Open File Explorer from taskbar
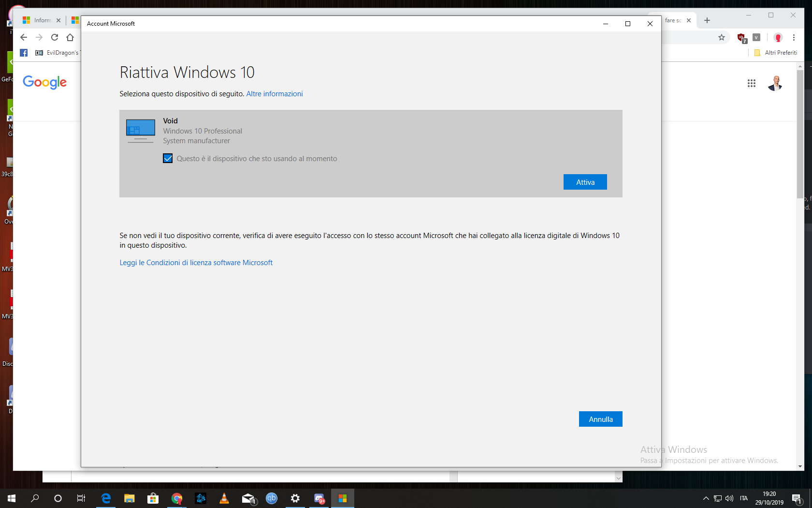 [x=129, y=498]
